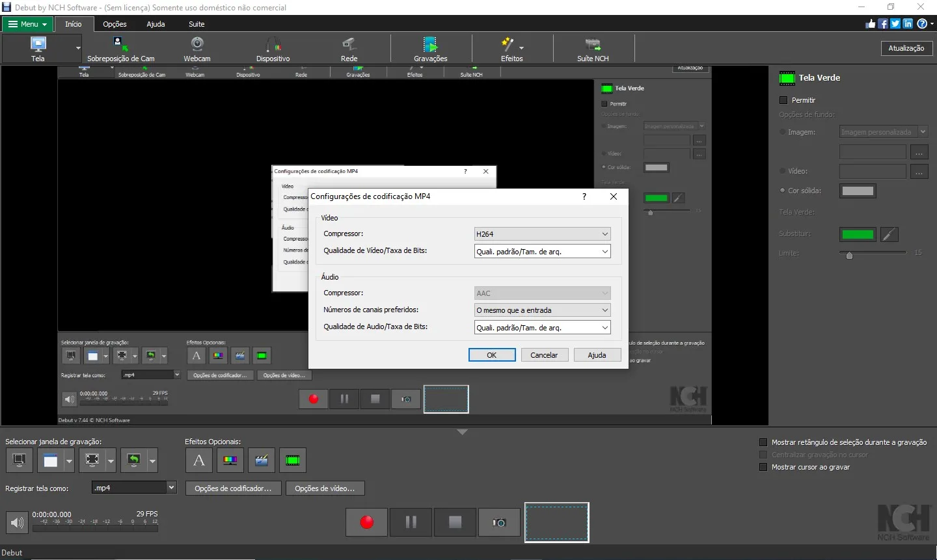Open the color adjustments effect icon

230,460
